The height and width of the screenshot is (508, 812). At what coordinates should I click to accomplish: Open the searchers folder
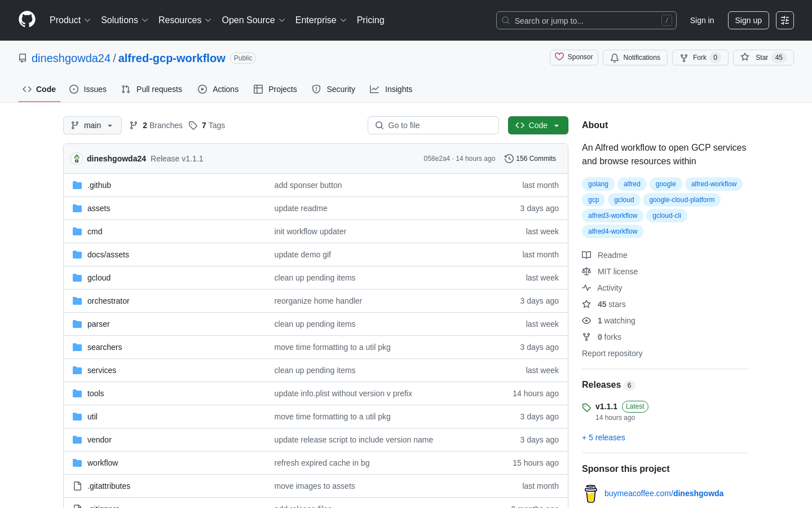[x=105, y=347]
